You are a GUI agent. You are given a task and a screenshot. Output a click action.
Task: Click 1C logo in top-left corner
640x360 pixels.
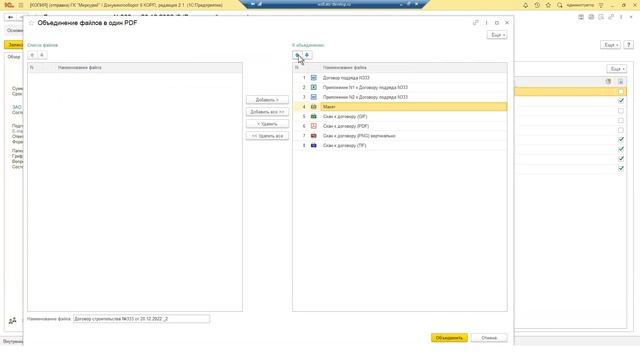pos(9,5)
